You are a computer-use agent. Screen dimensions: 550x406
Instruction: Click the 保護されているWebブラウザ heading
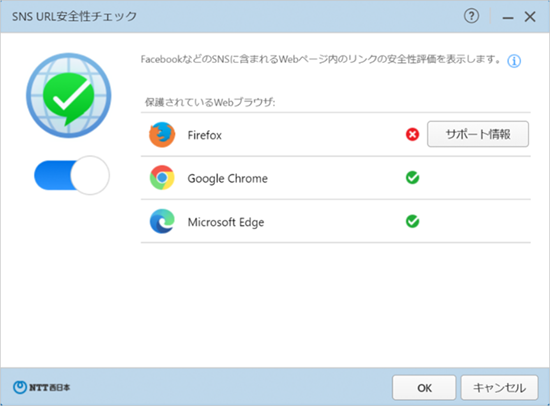[x=210, y=102]
